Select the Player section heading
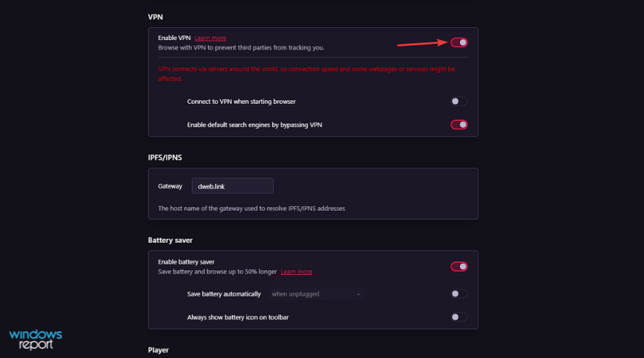Viewport: 644px width, 358px height. 158,350
